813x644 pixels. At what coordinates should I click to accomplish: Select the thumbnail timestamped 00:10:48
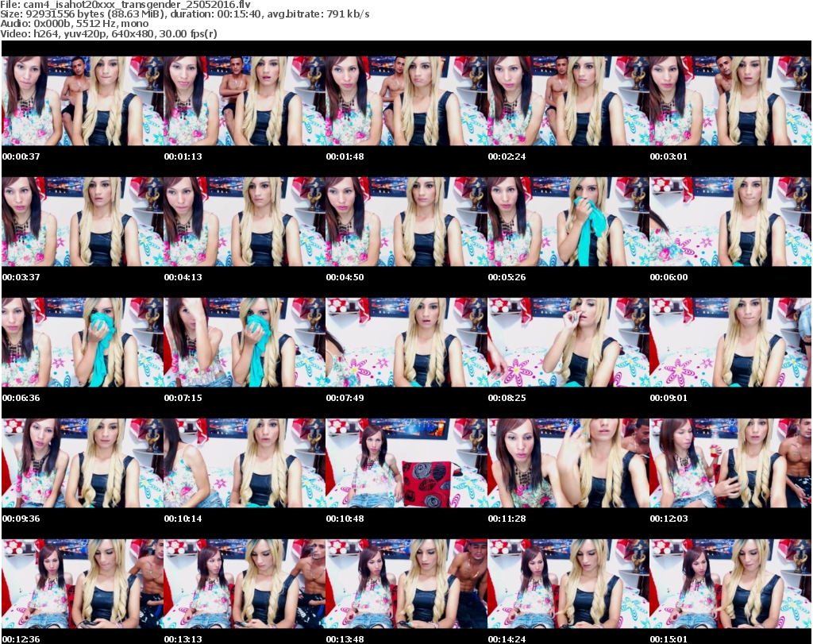pos(406,464)
